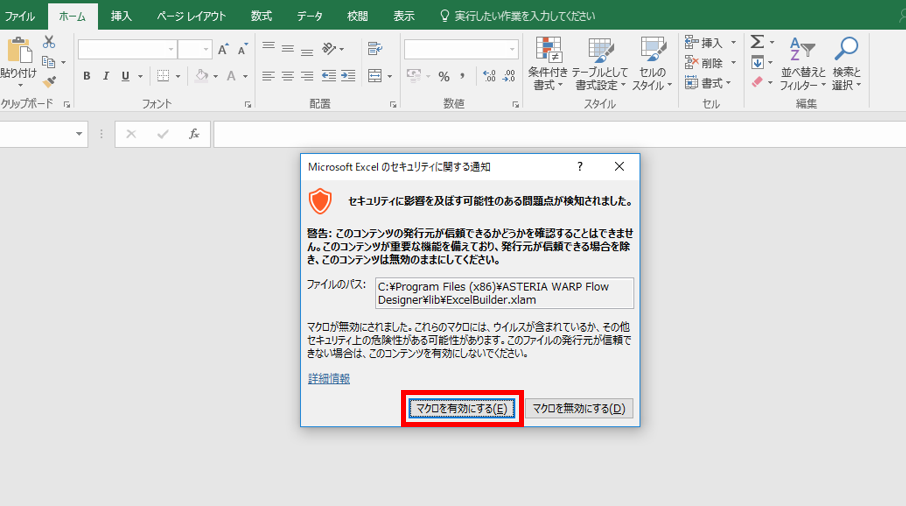Open the Borders dropdown arrow

177,76
